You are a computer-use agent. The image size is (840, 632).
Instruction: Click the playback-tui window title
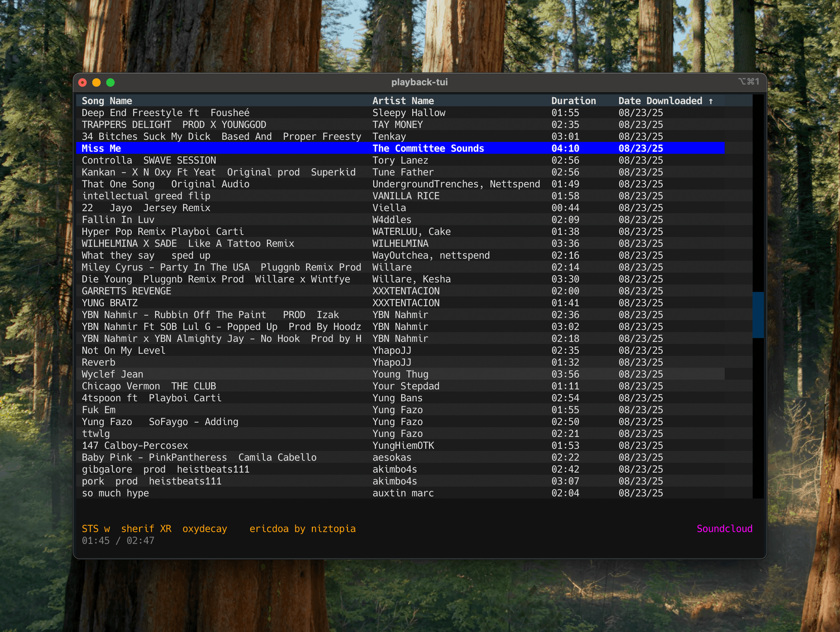pos(419,82)
